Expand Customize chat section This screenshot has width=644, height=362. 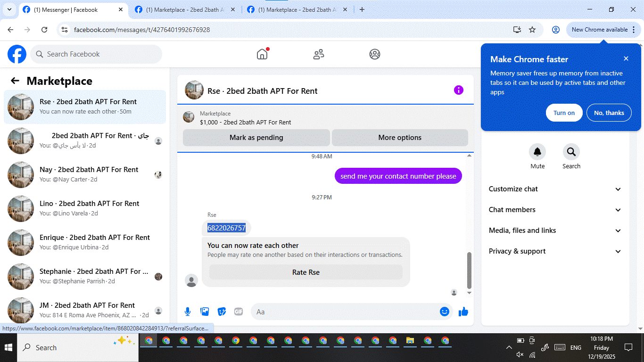pos(555,189)
